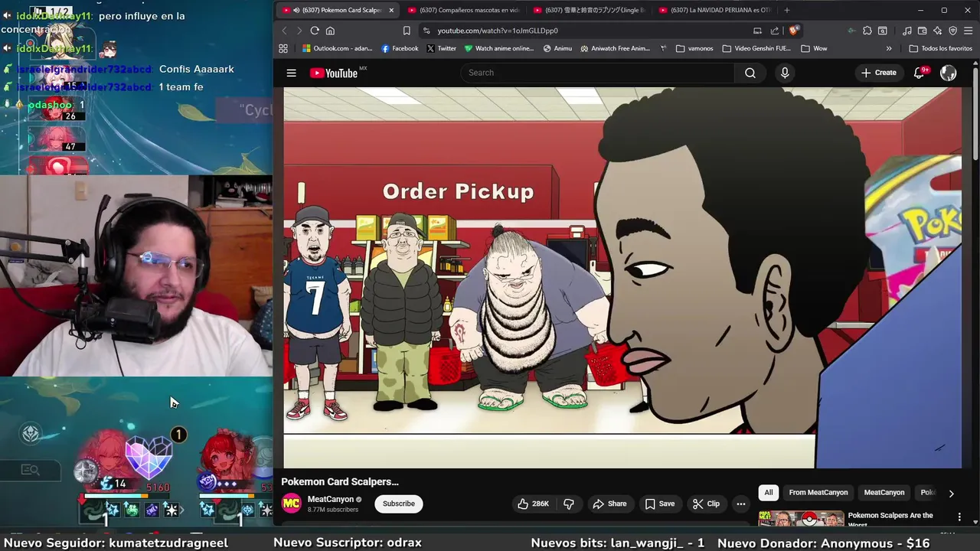The width and height of the screenshot is (980, 551).
Task: Open options for Pokemon Scalpers suggested video
Action: coord(959,517)
